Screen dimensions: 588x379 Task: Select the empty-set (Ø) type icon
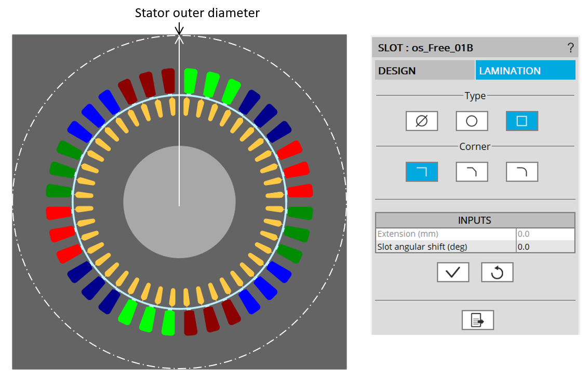422,121
